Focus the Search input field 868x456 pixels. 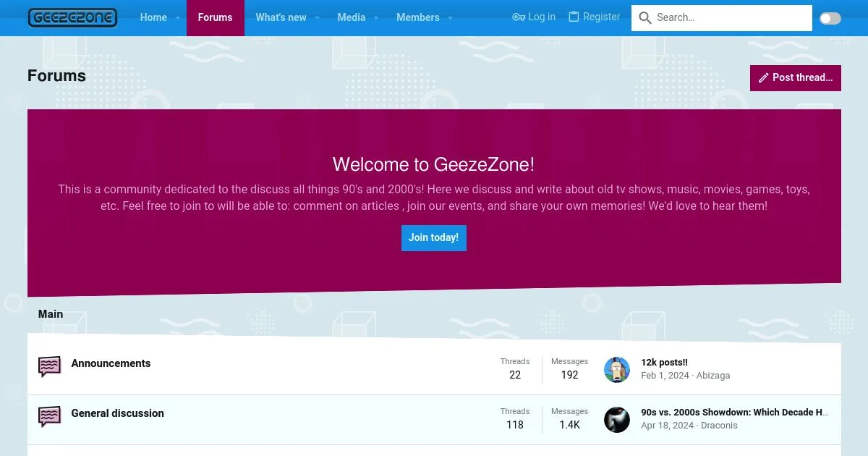pos(722,18)
